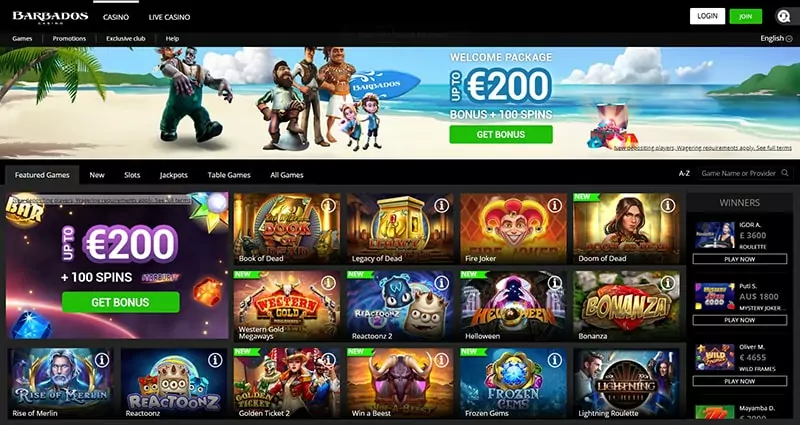Open Reactoonz game info icon
This screenshot has height=425, width=800.
215,360
